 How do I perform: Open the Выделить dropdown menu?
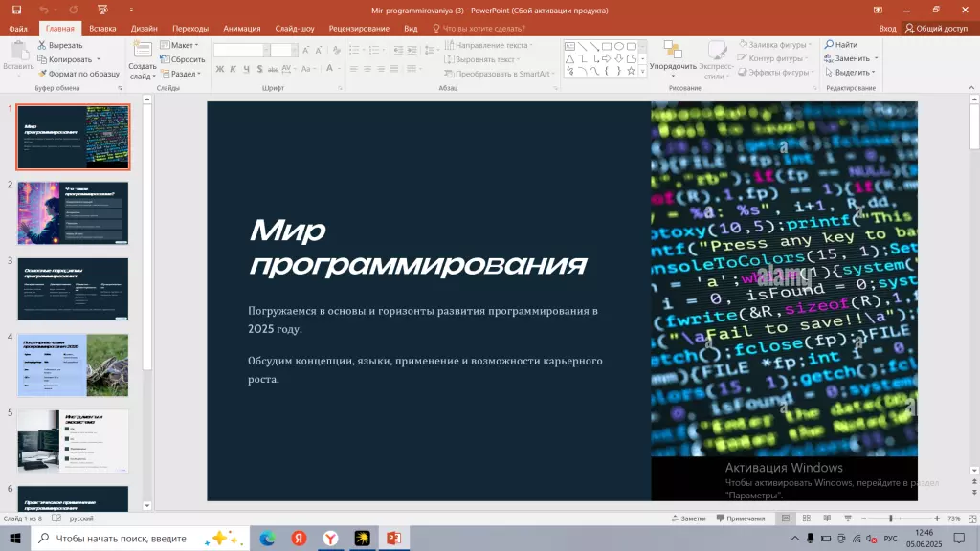(x=849, y=72)
